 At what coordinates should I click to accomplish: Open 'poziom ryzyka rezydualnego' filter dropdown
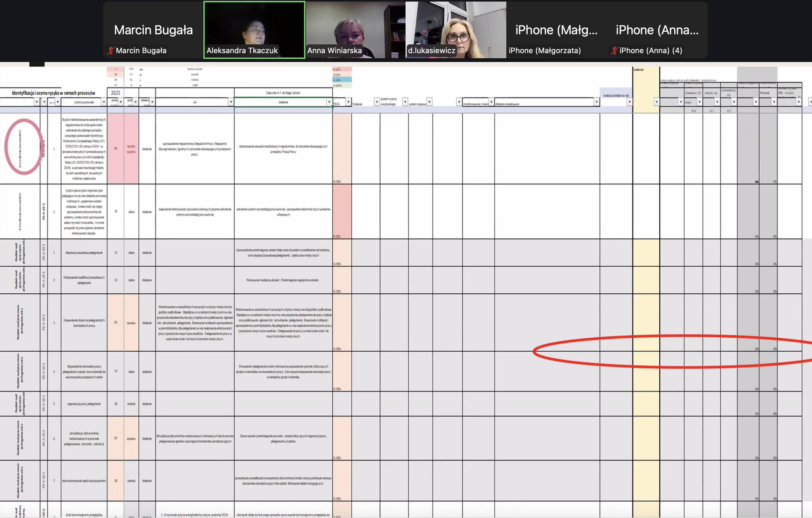[405, 102]
